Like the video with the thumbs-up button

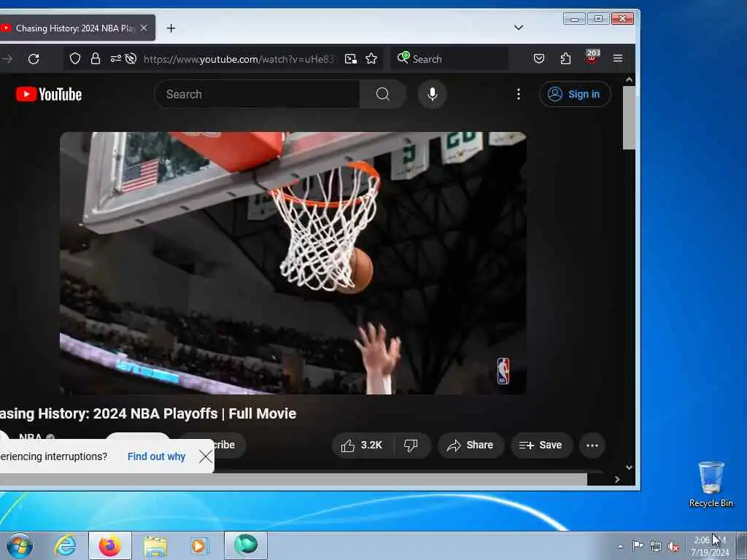tap(362, 446)
